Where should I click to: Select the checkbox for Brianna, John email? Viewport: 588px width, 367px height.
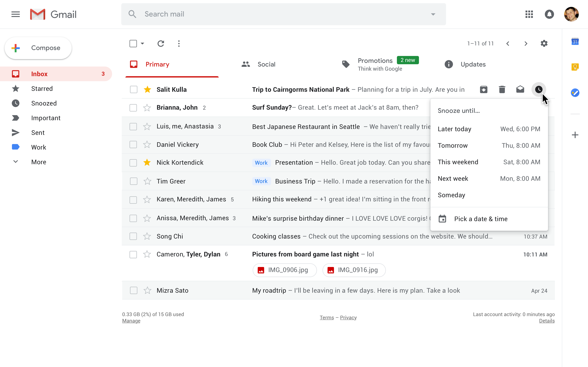133,108
